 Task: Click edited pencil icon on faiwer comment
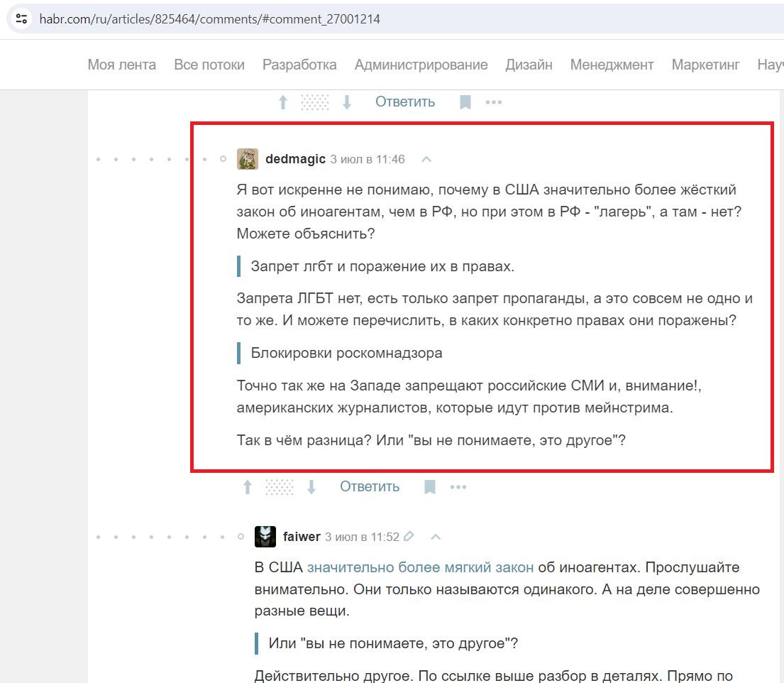click(409, 537)
